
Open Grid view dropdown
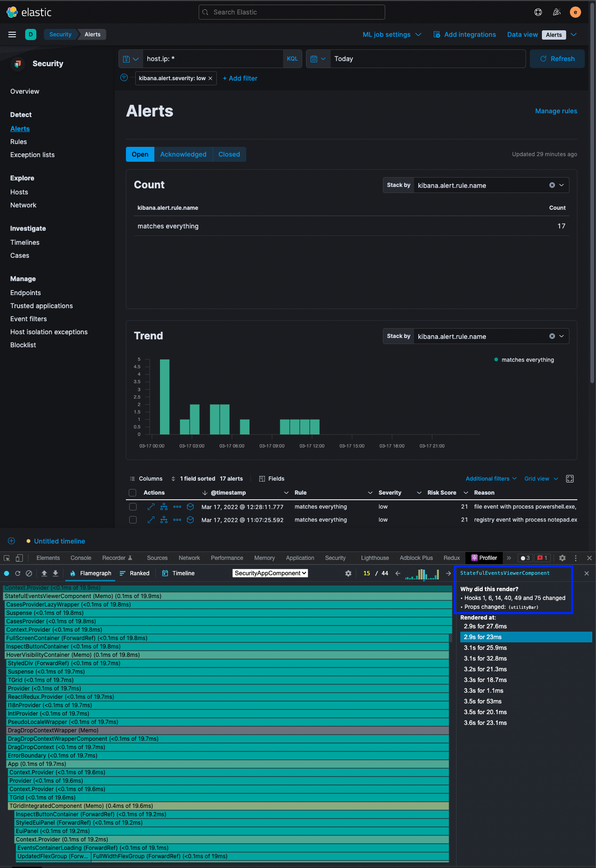(x=541, y=479)
